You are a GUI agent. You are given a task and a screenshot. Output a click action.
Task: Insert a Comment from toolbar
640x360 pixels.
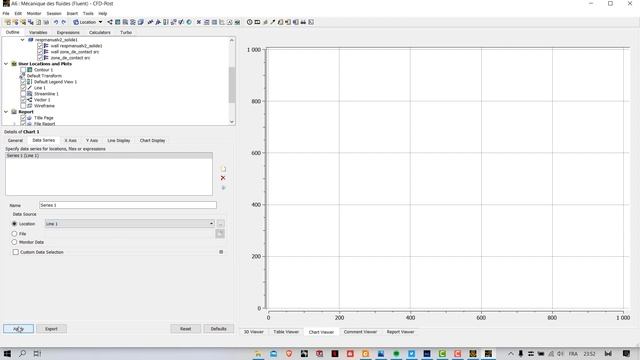pyautogui.click(x=230, y=22)
